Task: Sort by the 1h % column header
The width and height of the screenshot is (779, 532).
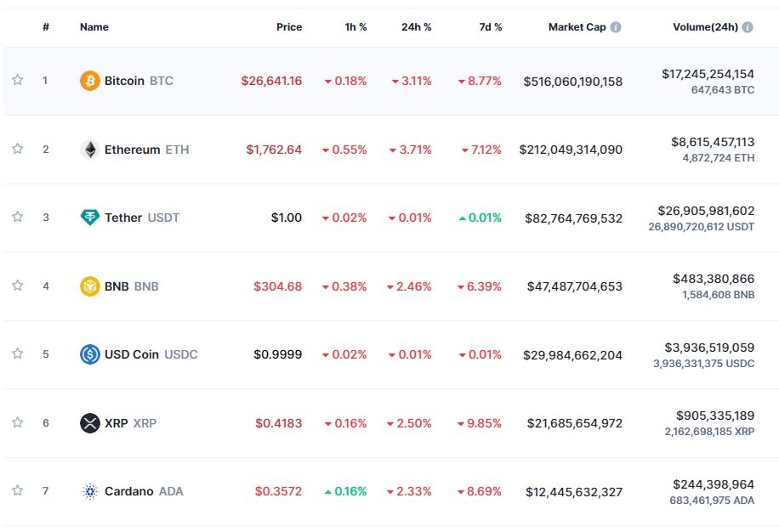Action: coord(355,27)
